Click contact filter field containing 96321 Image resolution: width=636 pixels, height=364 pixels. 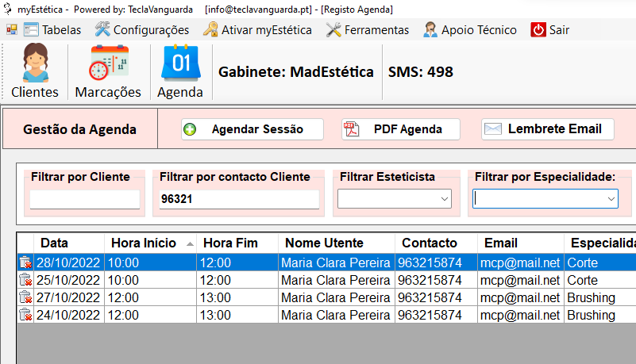point(238,200)
